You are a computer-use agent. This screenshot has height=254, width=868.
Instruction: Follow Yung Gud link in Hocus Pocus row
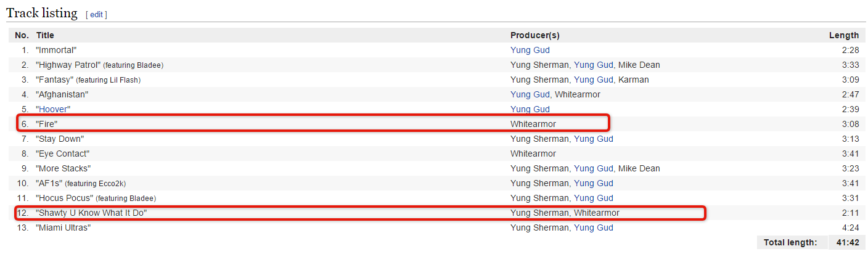(594, 198)
